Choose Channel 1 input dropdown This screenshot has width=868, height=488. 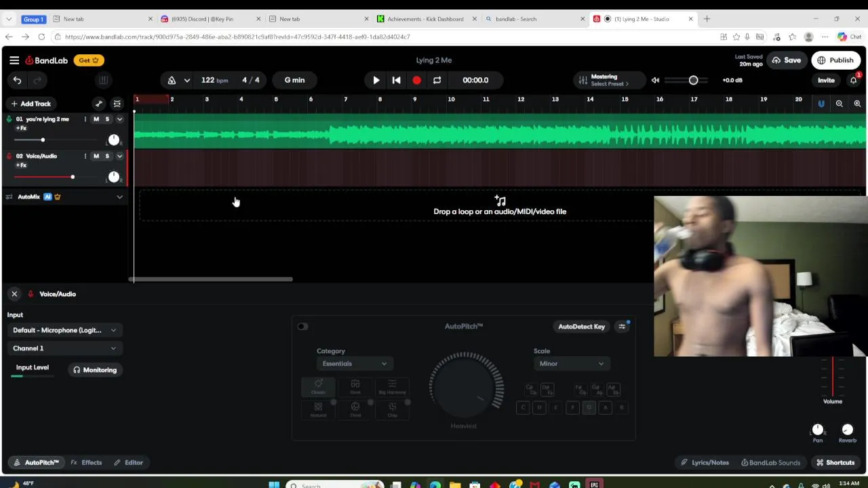point(64,348)
